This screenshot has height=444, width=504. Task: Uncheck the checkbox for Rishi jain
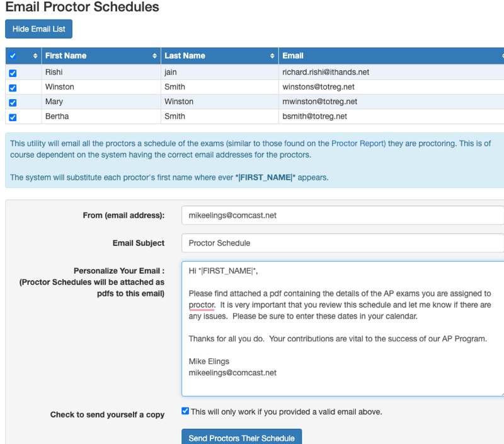coord(13,73)
